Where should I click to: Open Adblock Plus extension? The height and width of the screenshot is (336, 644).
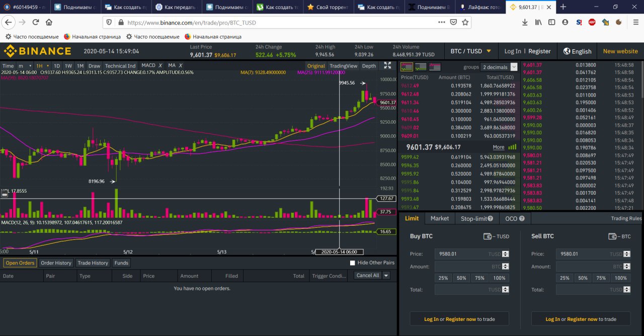(x=592, y=22)
